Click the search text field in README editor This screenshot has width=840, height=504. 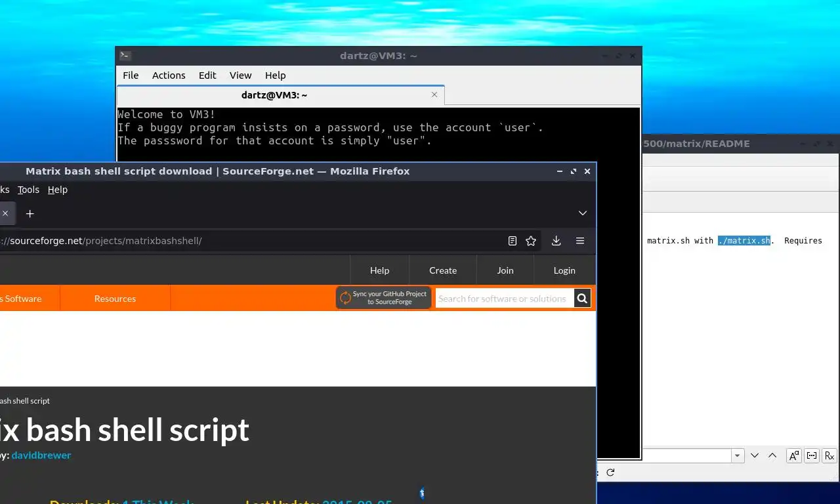point(686,455)
